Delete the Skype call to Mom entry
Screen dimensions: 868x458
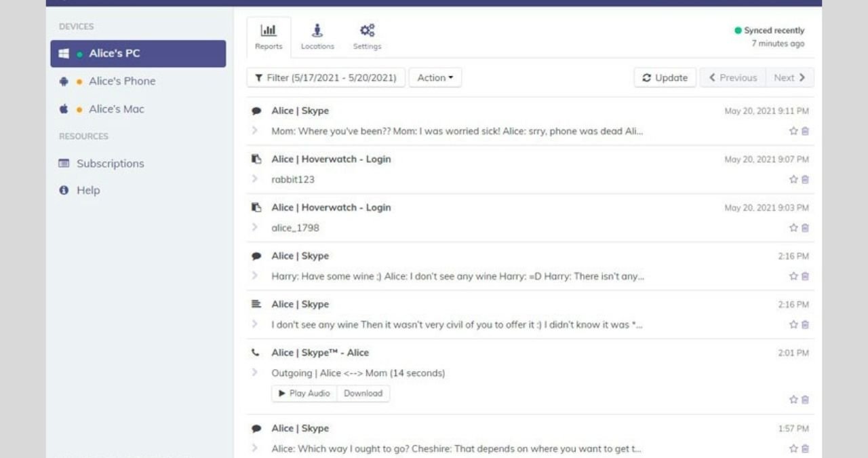pos(805,400)
